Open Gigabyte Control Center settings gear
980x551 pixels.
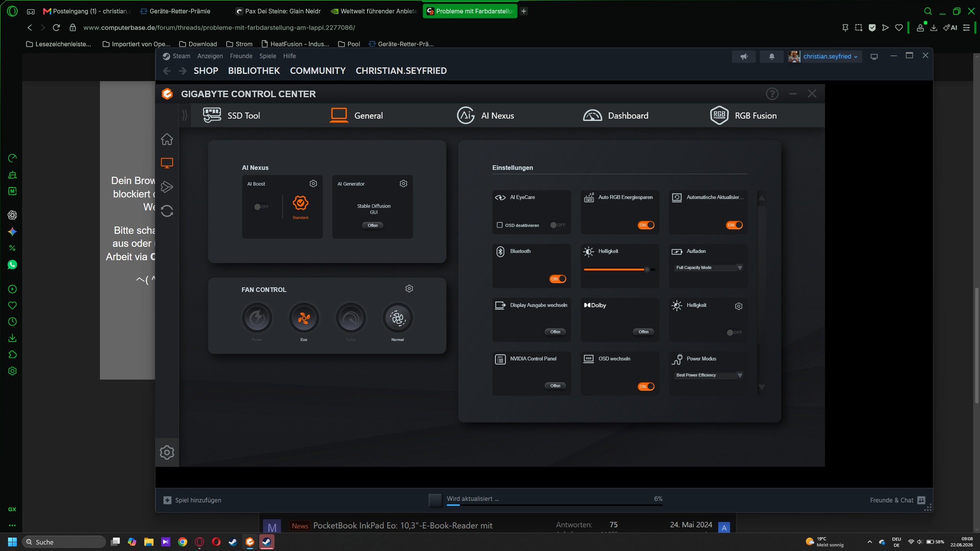pyautogui.click(x=167, y=452)
